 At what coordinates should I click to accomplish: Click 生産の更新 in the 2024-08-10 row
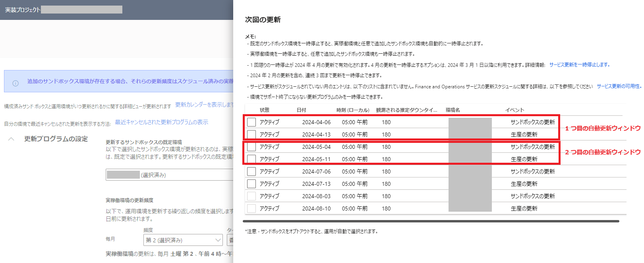point(524,208)
